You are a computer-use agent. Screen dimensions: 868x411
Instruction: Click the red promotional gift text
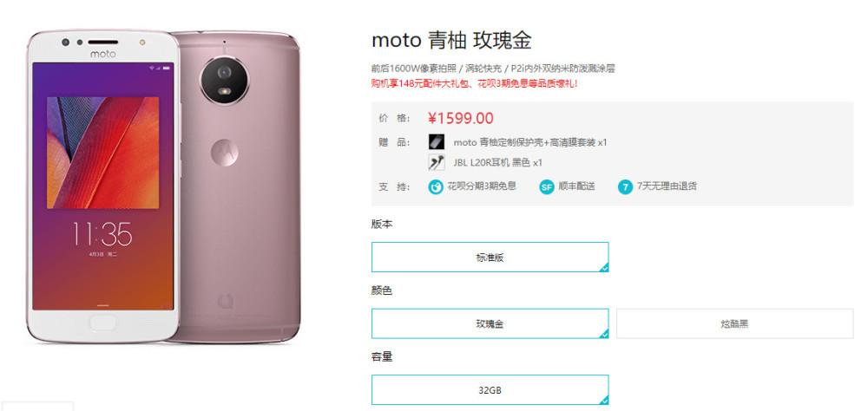[475, 83]
